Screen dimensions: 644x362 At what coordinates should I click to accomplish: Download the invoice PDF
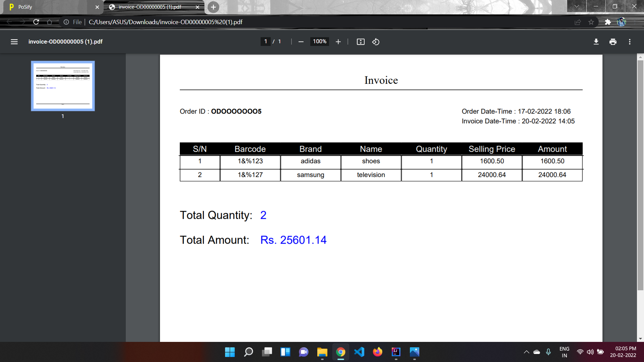click(x=596, y=42)
